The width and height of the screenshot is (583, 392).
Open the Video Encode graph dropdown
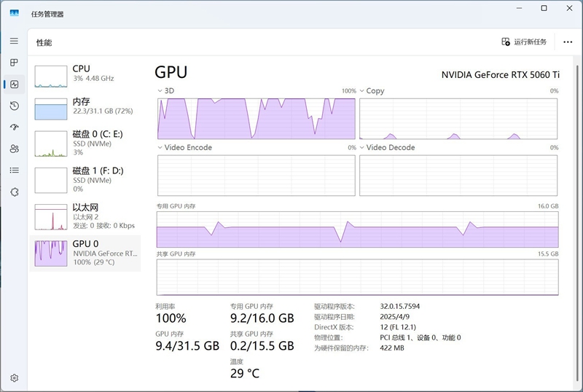[x=161, y=148]
